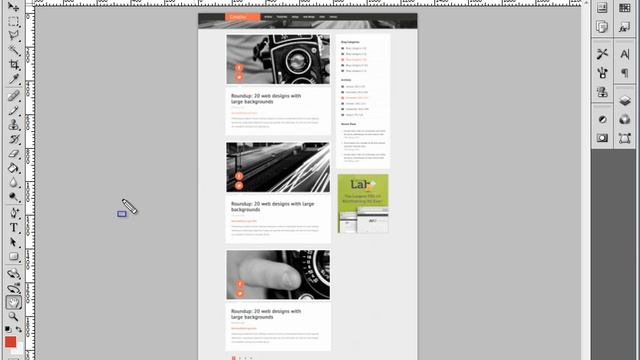Open the Clone Source panel
The width and height of the screenshot is (640, 360).
[x=602, y=92]
